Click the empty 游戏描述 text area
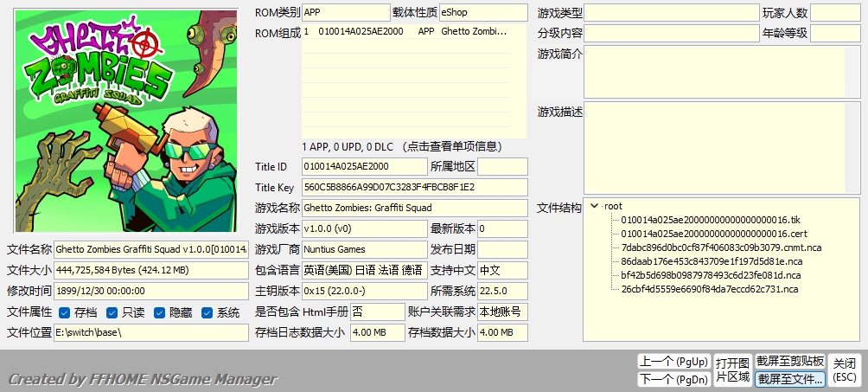This screenshot has height=392, width=868. [x=722, y=148]
